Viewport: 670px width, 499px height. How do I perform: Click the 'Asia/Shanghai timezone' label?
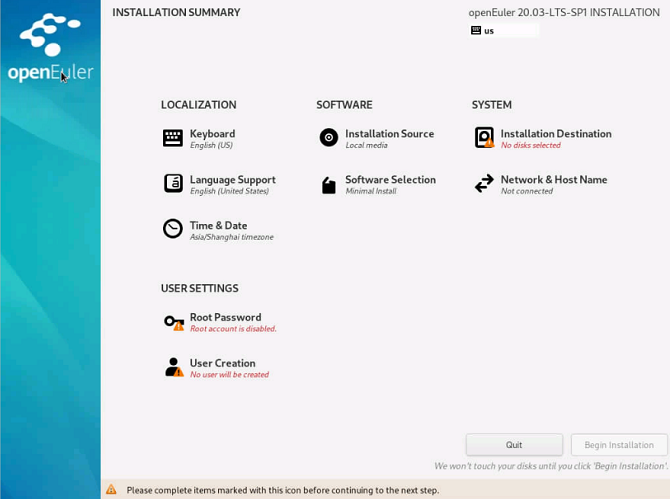(231, 238)
